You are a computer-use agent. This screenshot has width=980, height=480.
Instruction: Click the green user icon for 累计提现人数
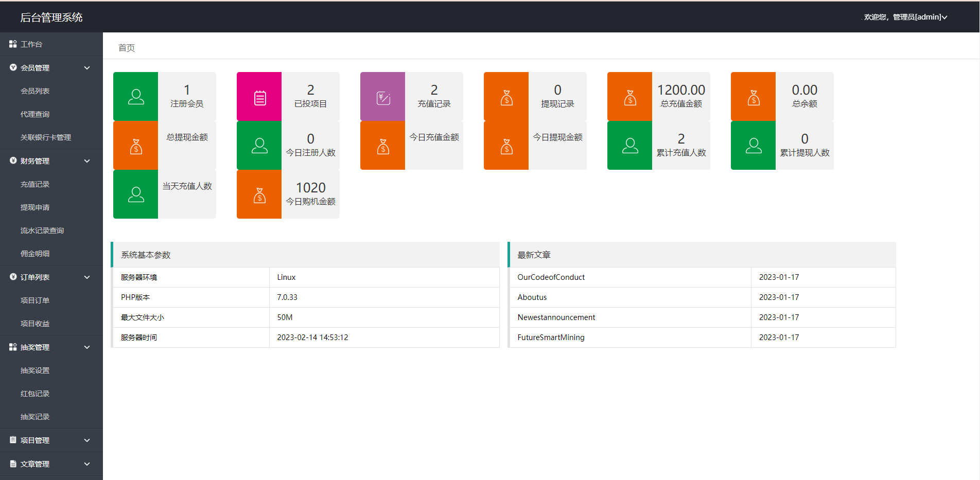point(754,146)
